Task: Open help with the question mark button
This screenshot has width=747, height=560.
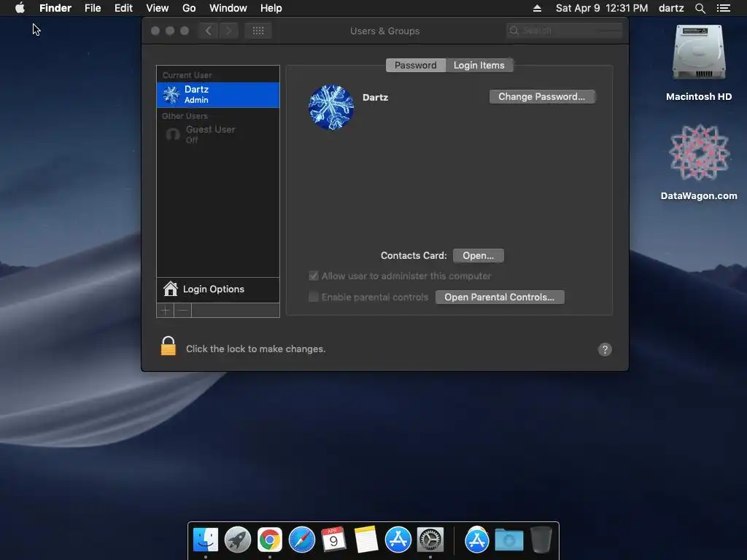Action: click(x=605, y=349)
